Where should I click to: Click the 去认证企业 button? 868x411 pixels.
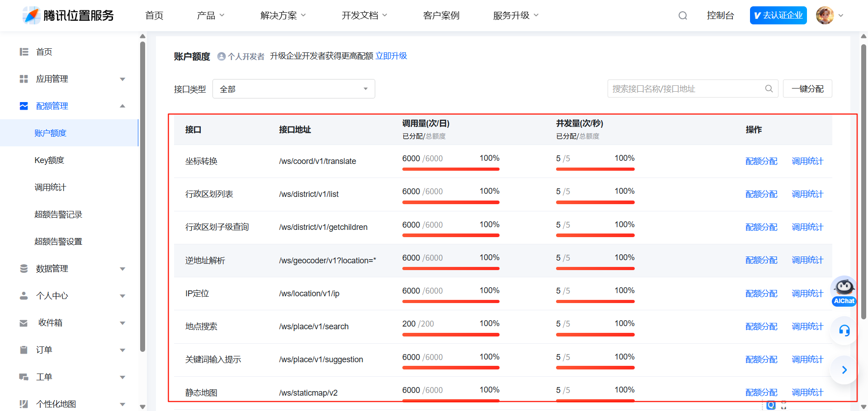point(778,15)
